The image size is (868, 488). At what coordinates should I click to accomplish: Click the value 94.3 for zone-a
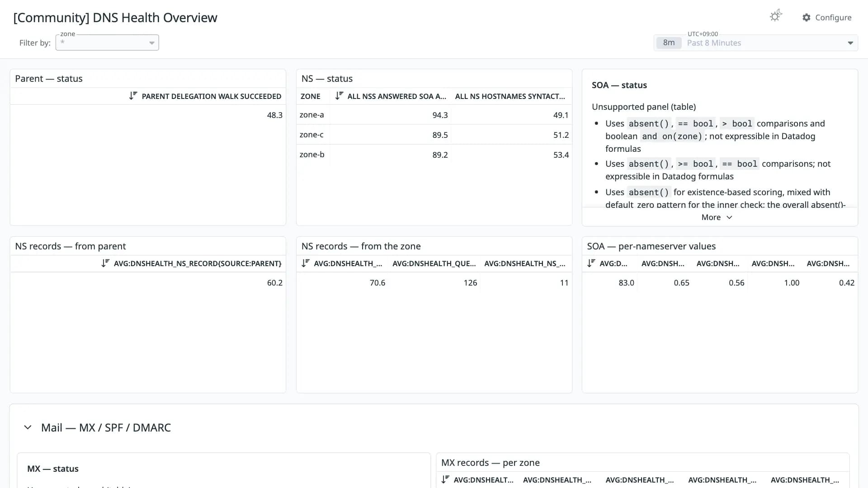point(440,115)
